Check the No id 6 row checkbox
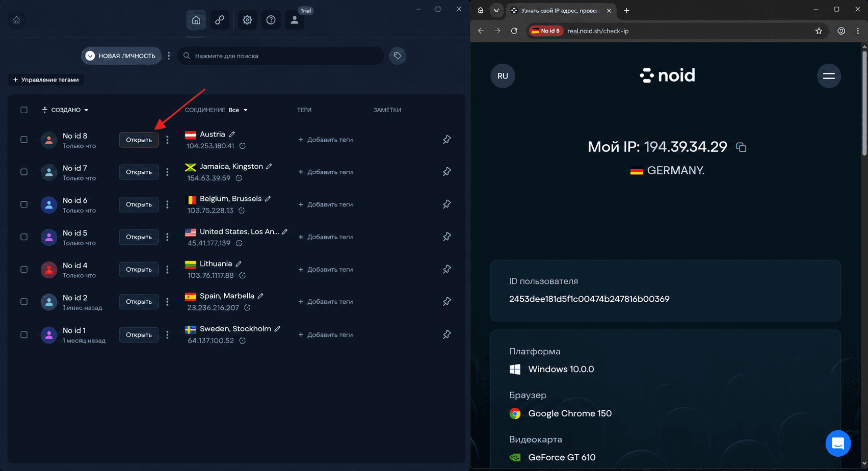This screenshot has width=868, height=471. (x=24, y=204)
